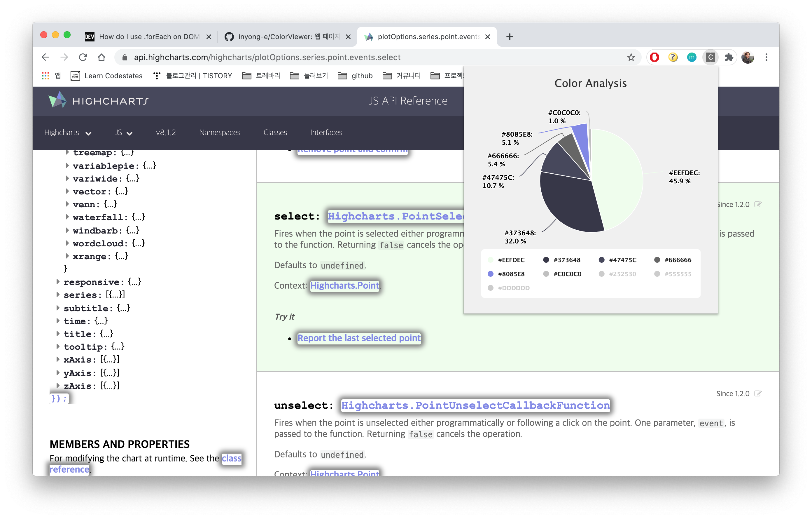The image size is (812, 519).
Task: Open the Extensions puzzle piece menu
Action: click(729, 58)
